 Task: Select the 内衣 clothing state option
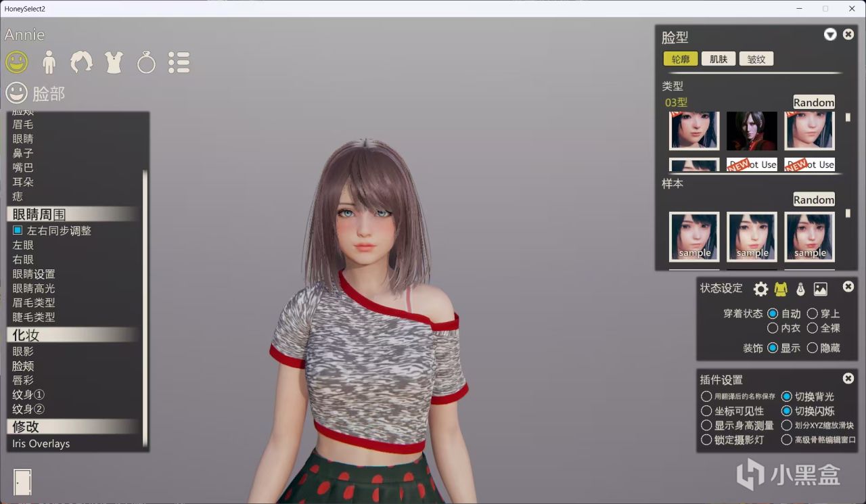click(x=773, y=328)
